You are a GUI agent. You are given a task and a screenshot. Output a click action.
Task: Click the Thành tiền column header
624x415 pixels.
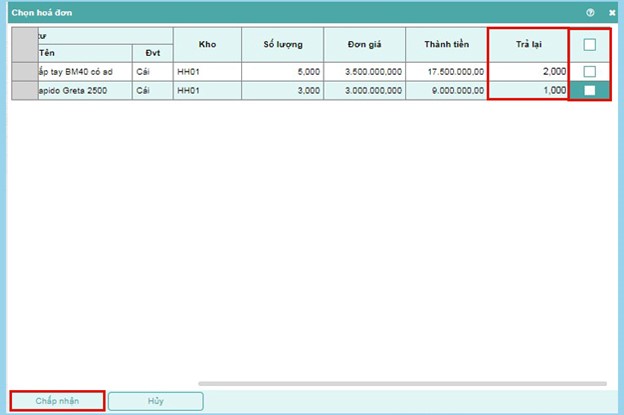pos(446,44)
